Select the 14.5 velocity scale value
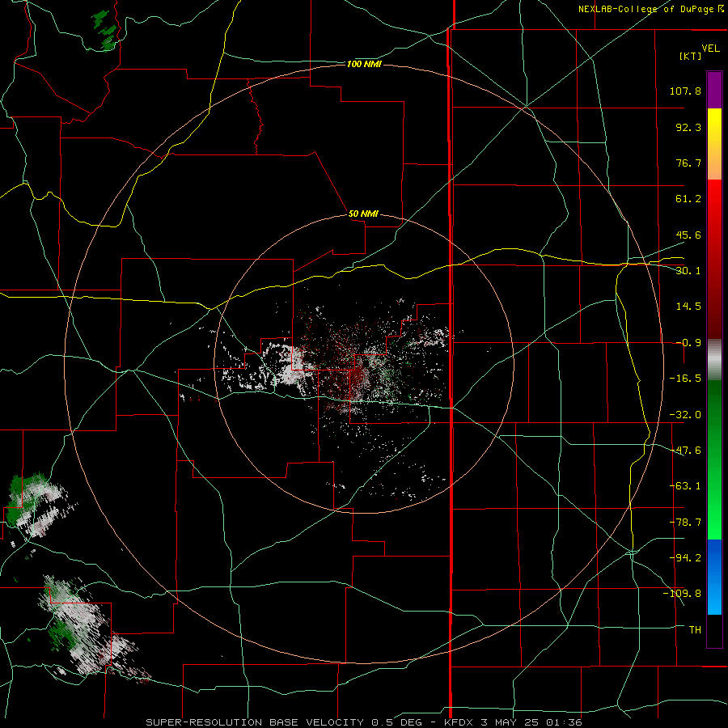Viewport: 728px width, 728px height. (x=688, y=307)
